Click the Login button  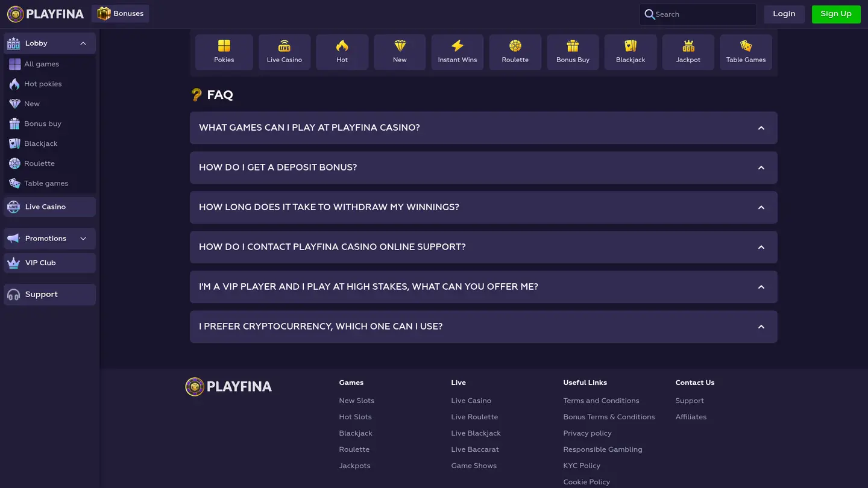784,14
